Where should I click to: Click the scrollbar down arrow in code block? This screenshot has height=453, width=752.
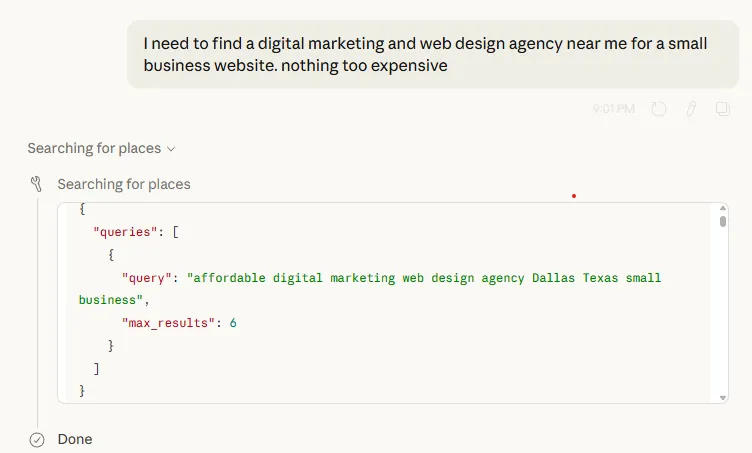coord(723,397)
